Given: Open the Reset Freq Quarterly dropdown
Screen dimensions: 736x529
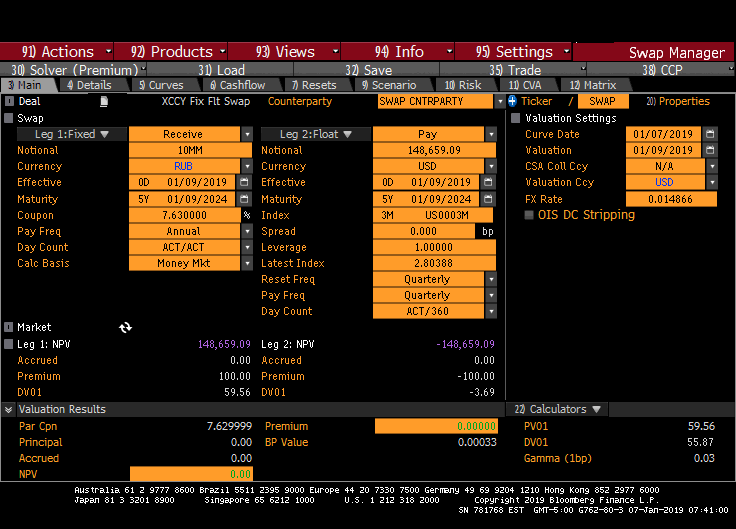Looking at the screenshot, I should [x=491, y=279].
